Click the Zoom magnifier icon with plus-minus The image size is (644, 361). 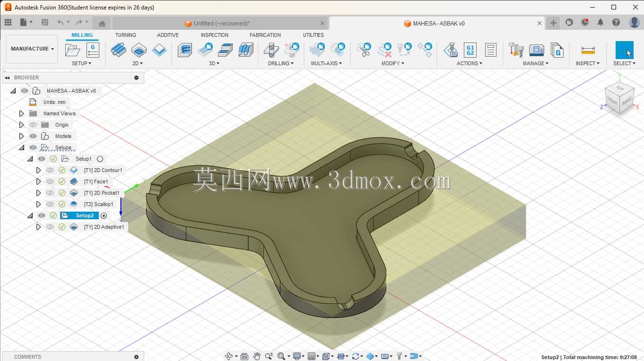[x=269, y=356]
